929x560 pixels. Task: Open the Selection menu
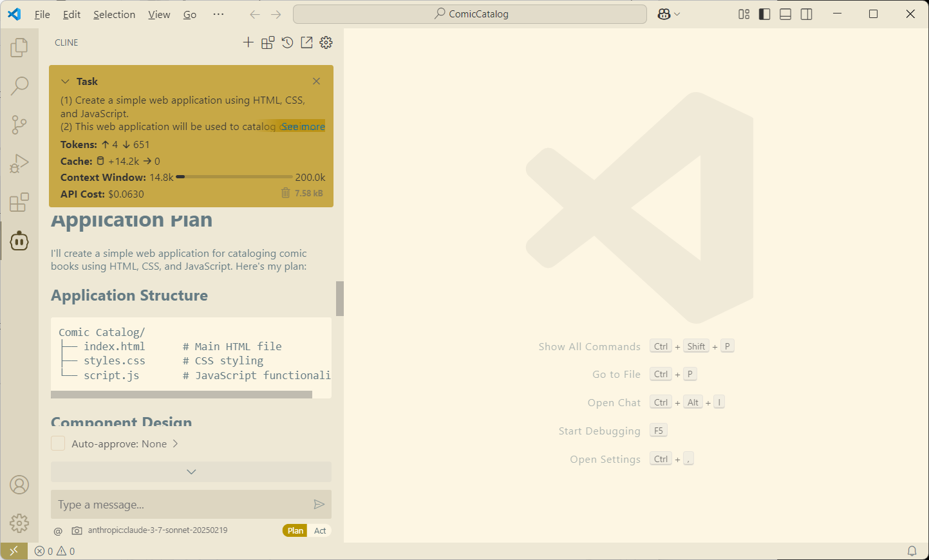click(114, 14)
